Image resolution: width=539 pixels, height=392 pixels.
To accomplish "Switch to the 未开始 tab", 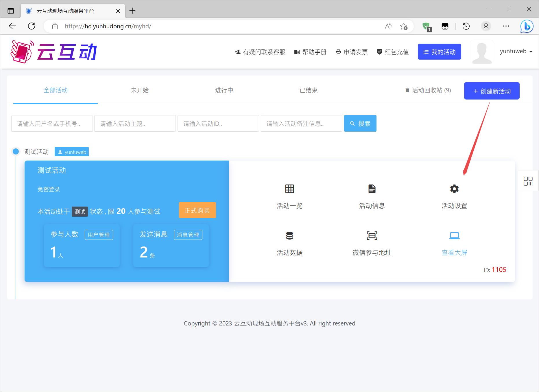I will [140, 90].
